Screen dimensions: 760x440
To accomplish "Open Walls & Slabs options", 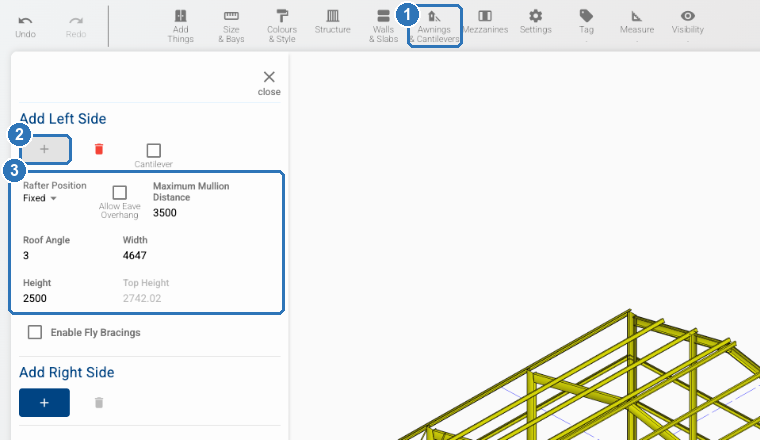I will [x=383, y=27].
